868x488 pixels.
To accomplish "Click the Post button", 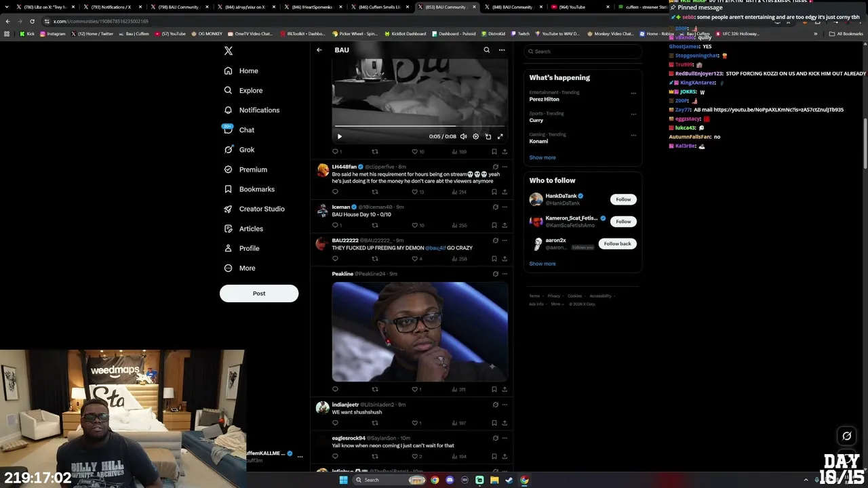I will coord(259,293).
